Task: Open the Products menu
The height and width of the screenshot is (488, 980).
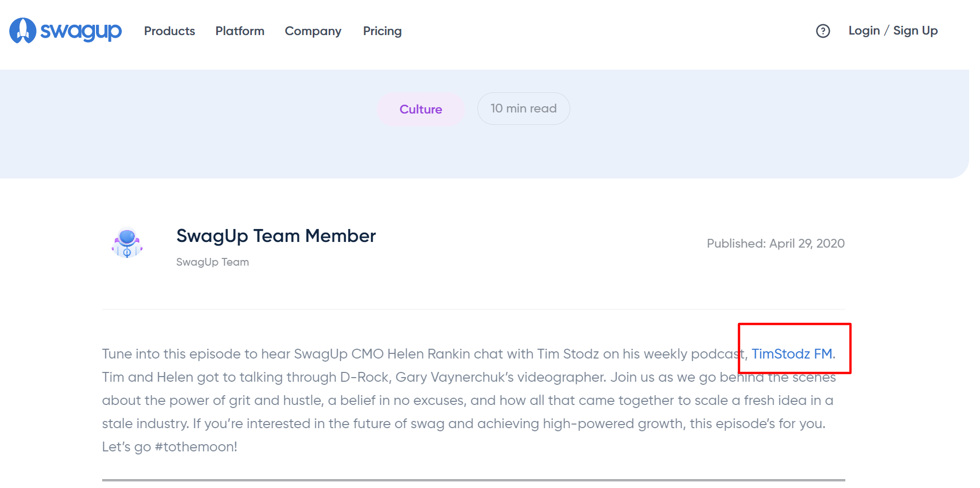Action: (x=169, y=31)
